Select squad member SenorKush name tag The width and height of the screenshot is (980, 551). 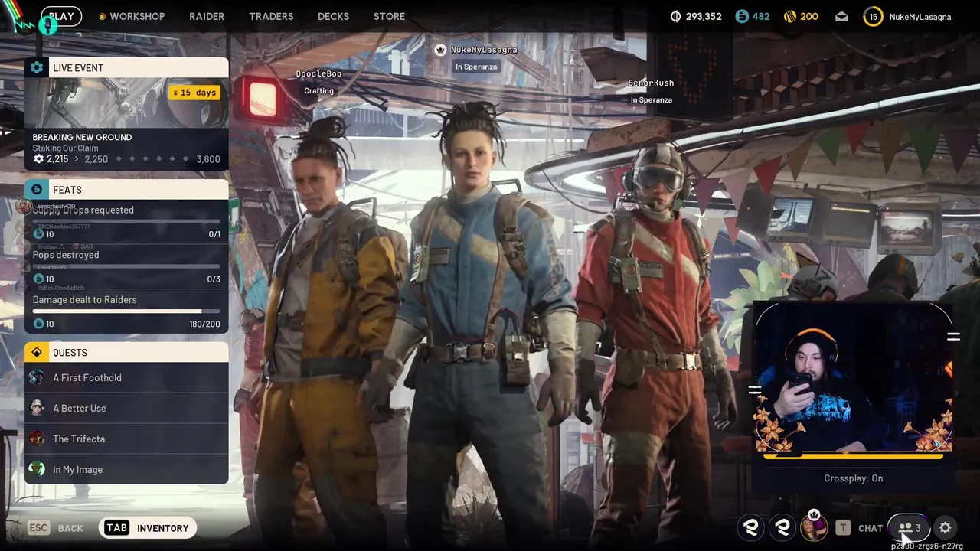[x=651, y=83]
